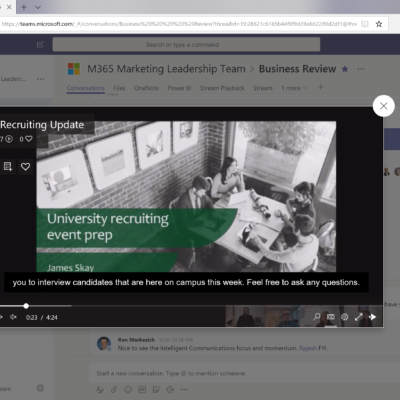Insert a GIF with Giphy icon
400x400 pixels.
click(142, 389)
